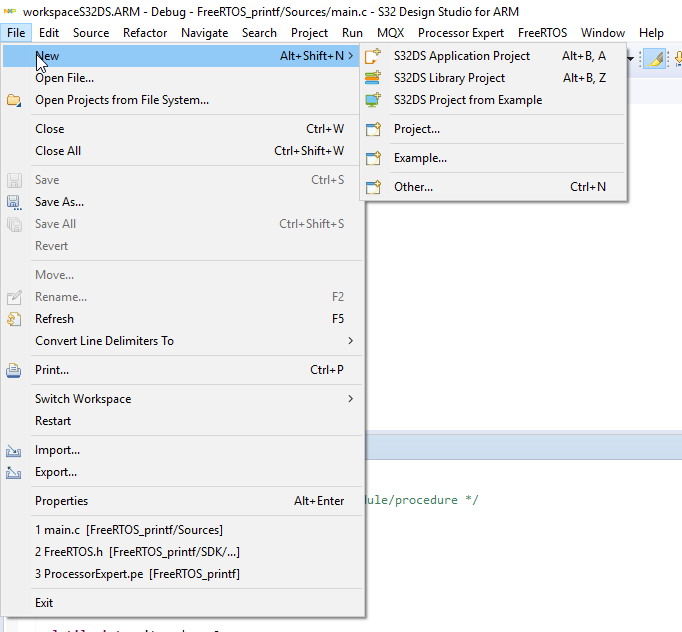Click the Save As floppy icon
The height and width of the screenshot is (632, 682).
pyautogui.click(x=14, y=202)
